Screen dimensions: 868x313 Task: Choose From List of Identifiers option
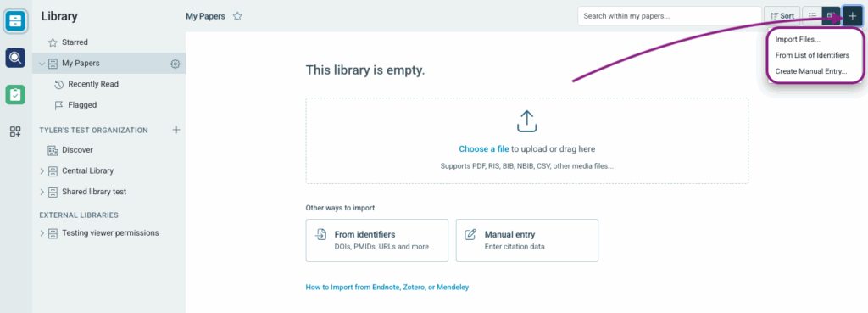click(812, 55)
